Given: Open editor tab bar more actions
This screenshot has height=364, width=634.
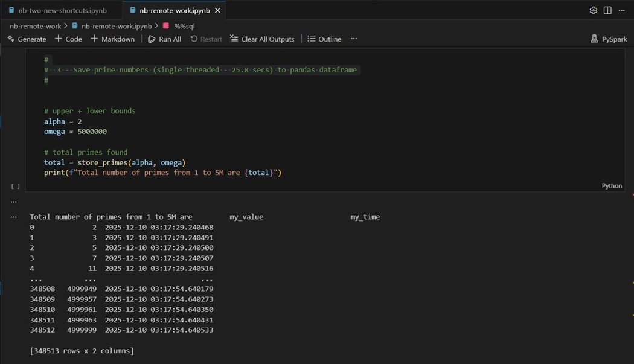Looking at the screenshot, I should pos(622,10).
